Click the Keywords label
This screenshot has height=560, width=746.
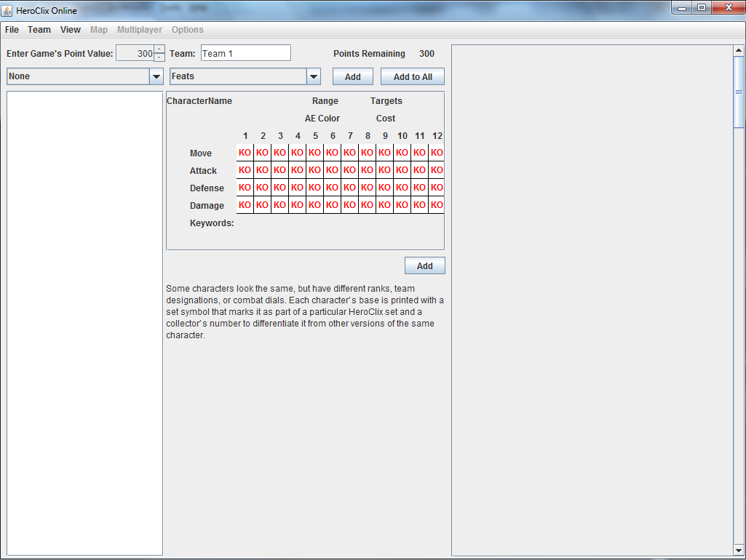click(x=212, y=223)
